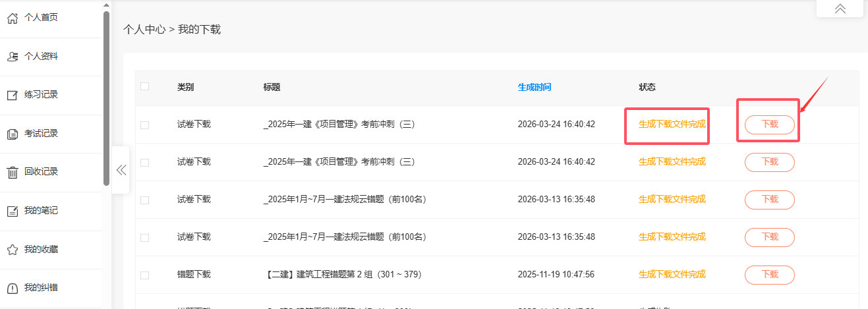Click the edit icon beside 练习记录

click(x=12, y=96)
